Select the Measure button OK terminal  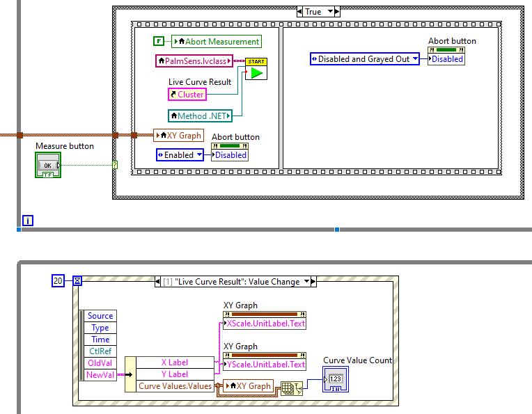(x=47, y=165)
